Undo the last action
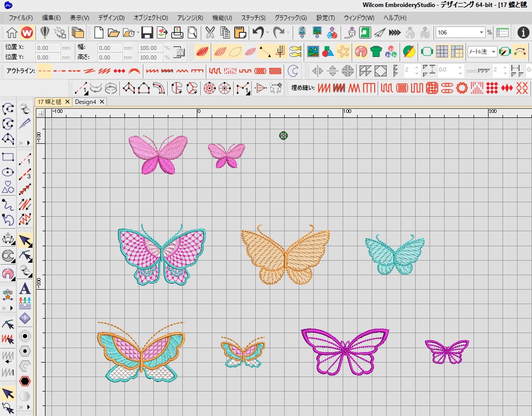The width and height of the screenshot is (532, 416). (x=258, y=32)
